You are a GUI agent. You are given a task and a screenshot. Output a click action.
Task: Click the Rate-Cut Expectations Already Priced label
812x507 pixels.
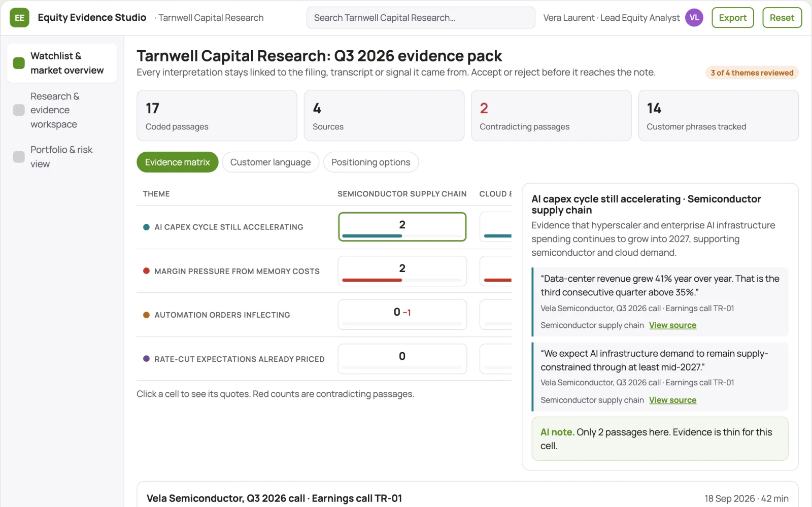click(x=240, y=359)
